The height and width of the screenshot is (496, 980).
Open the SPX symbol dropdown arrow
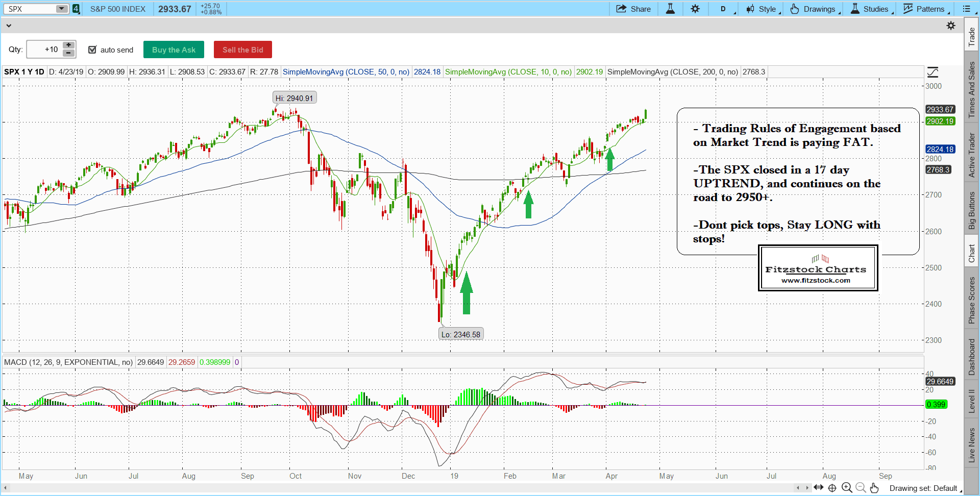[x=61, y=9]
